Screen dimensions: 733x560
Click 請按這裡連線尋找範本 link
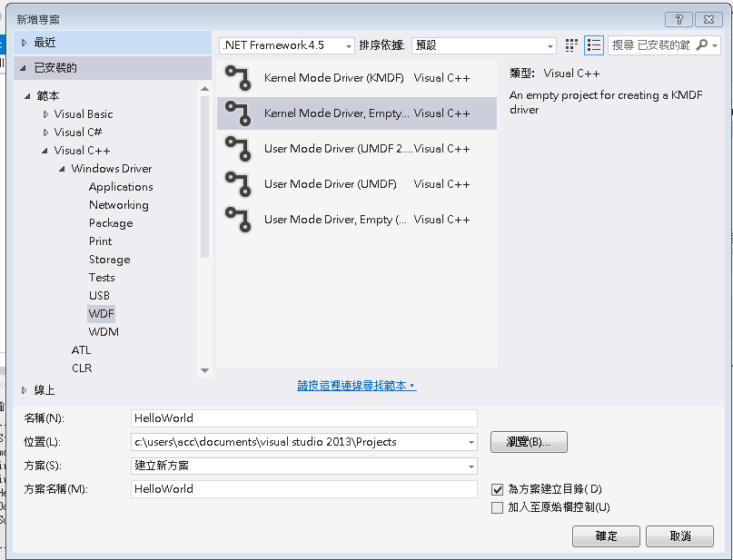356,386
